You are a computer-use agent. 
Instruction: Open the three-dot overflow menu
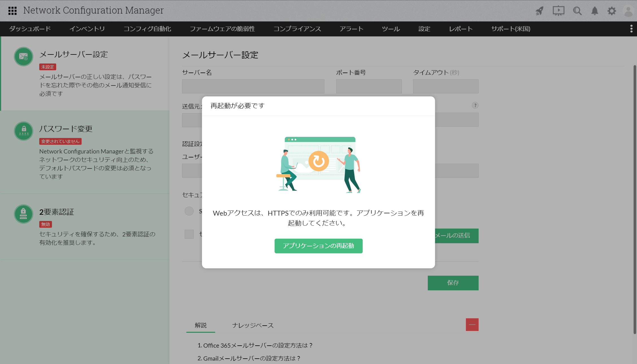click(x=631, y=29)
